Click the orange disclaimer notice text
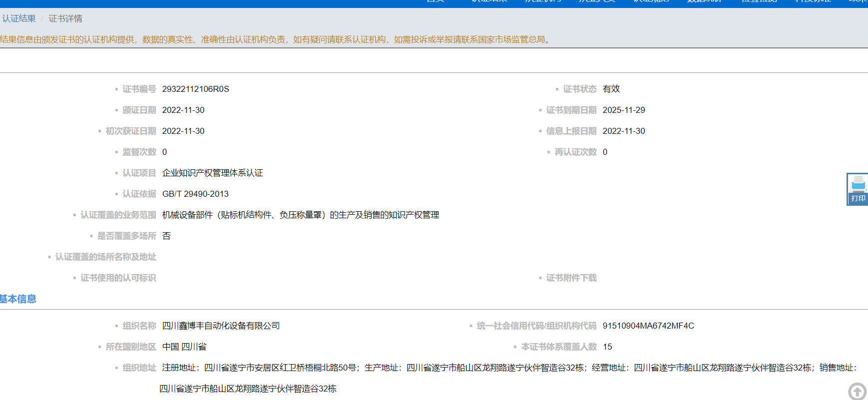This screenshot has height=400, width=868. pyautogui.click(x=275, y=39)
